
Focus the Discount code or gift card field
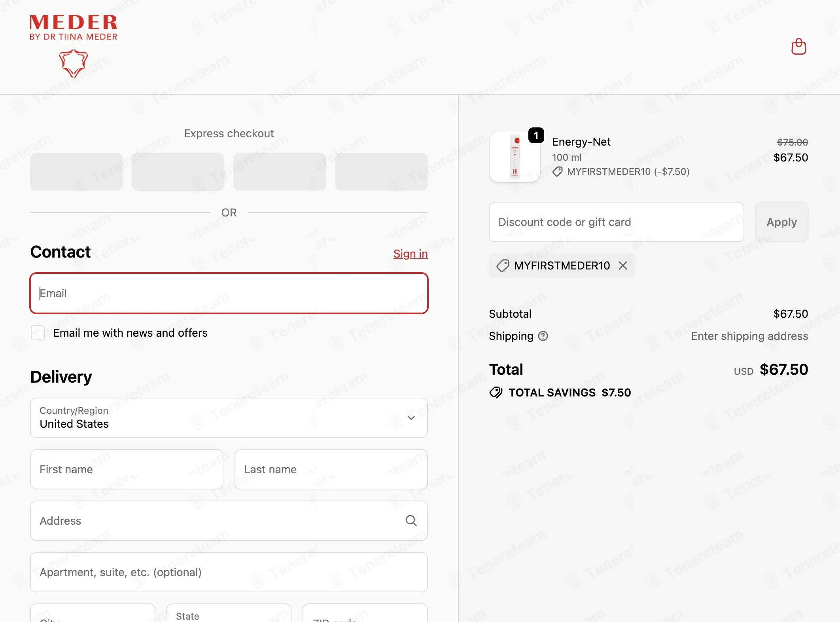[616, 222]
